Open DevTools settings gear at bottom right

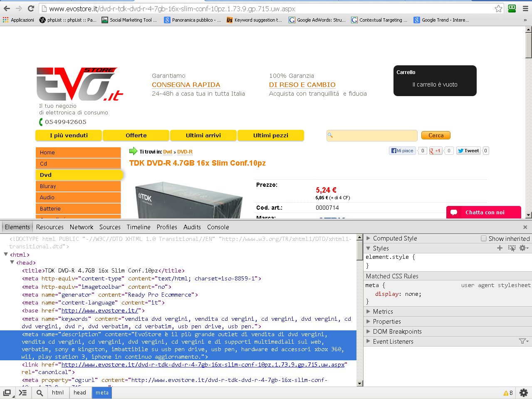524,392
